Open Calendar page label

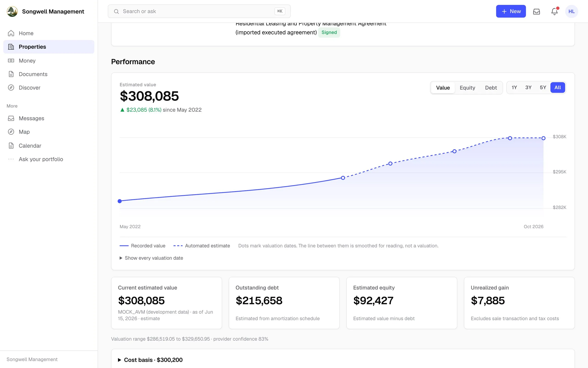[x=30, y=146]
